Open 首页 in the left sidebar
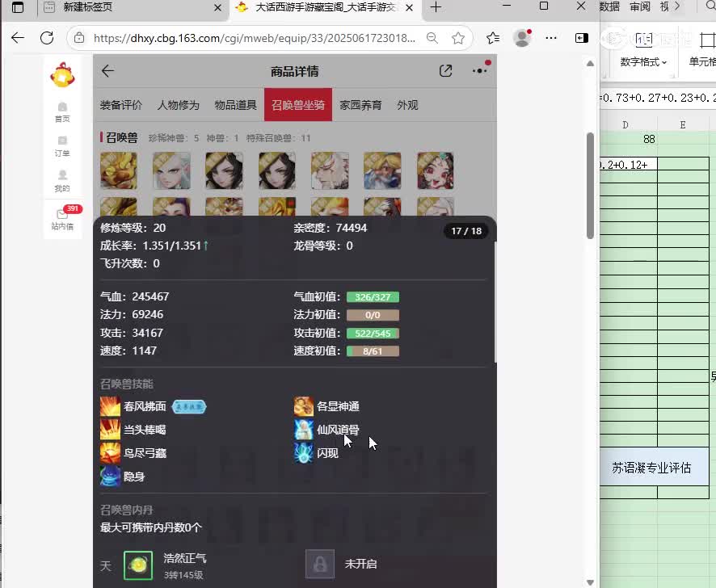 (62, 112)
